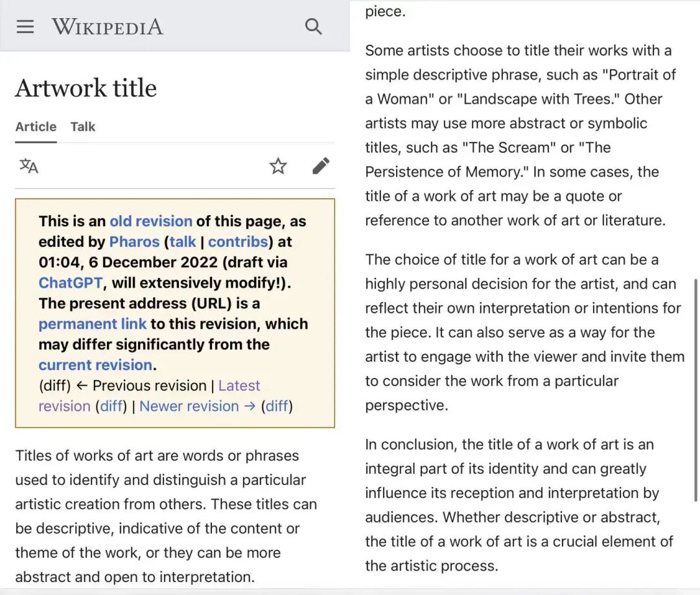Go to the 'current revision' link
This screenshot has height=595, width=700.
coord(95,365)
